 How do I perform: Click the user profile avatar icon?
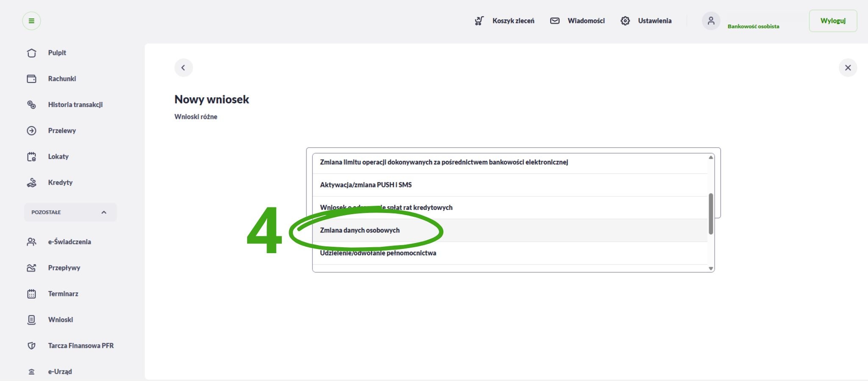(x=711, y=21)
